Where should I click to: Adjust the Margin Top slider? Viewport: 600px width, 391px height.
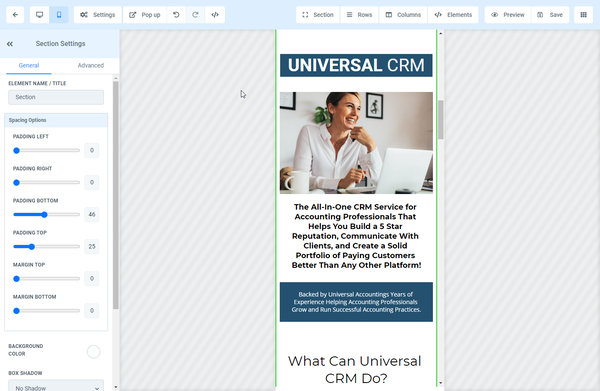click(x=46, y=279)
